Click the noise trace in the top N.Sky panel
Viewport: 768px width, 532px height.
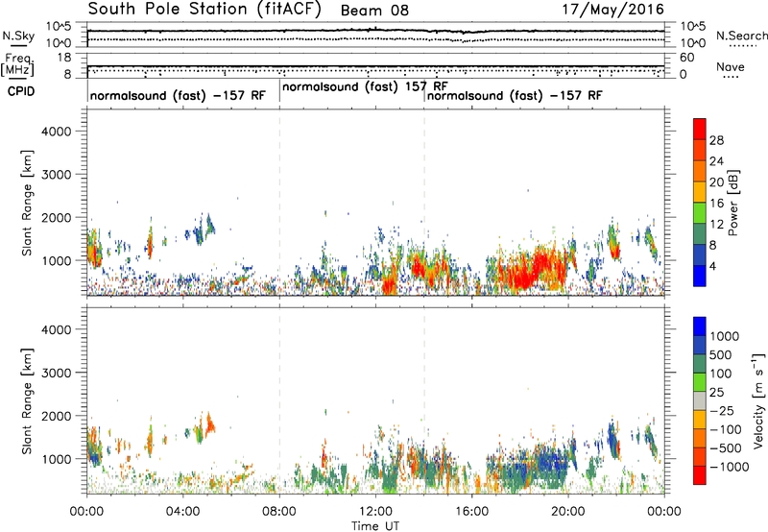(375, 31)
